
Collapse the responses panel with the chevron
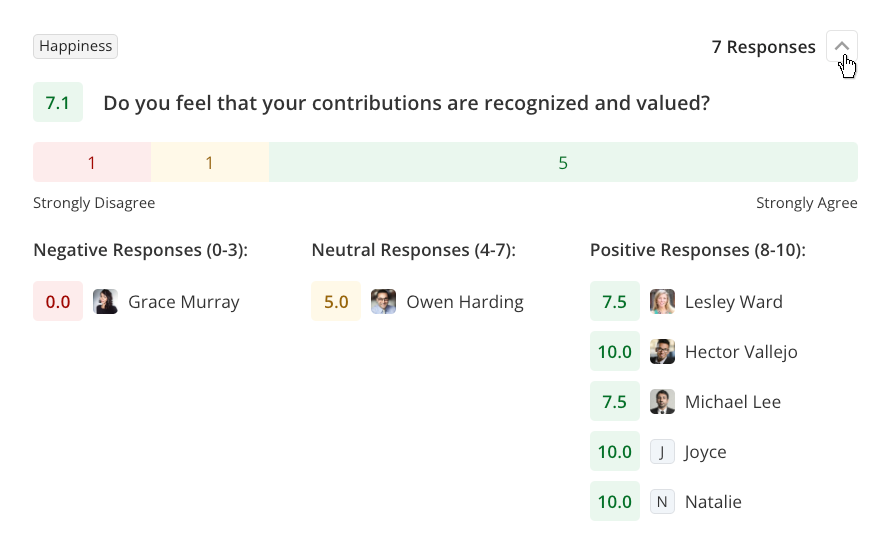[842, 47]
